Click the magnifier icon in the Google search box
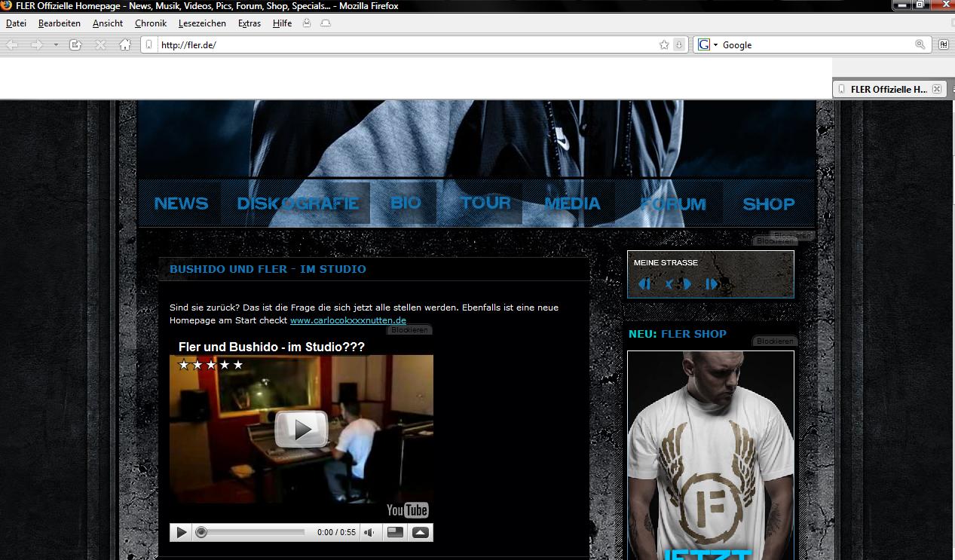The height and width of the screenshot is (560, 955). click(920, 45)
